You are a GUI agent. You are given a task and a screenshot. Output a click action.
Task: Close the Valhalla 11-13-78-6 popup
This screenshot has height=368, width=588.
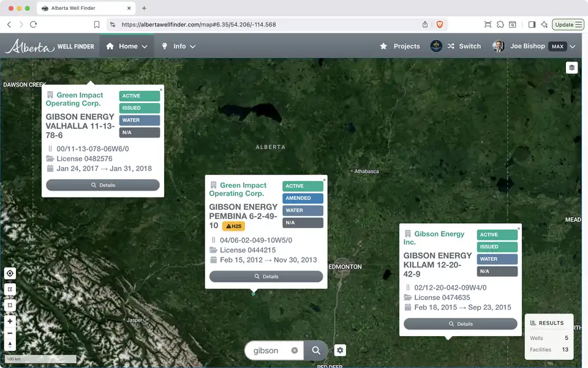coord(161,90)
